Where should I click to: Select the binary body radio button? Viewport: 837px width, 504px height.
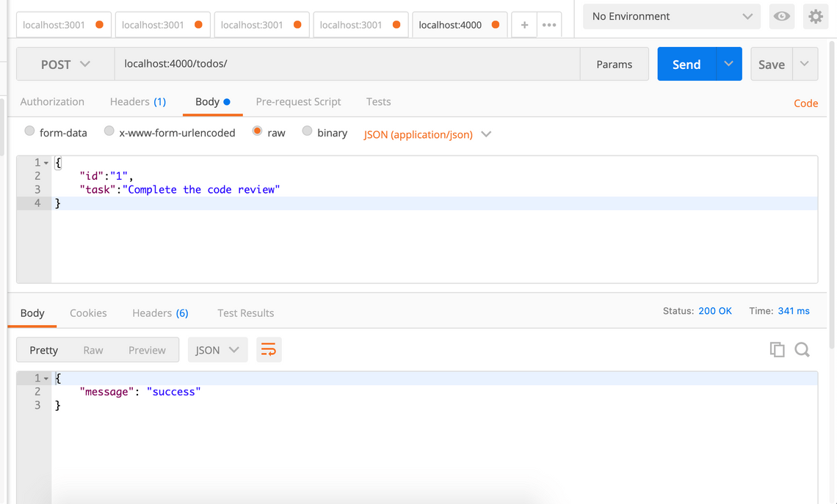[x=307, y=131]
